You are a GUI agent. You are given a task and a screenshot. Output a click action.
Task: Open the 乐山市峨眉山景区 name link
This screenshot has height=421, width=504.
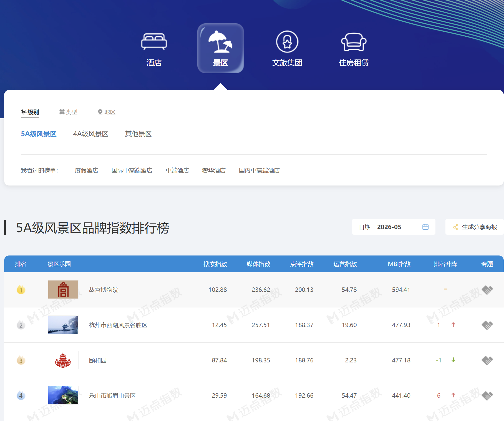(112, 395)
